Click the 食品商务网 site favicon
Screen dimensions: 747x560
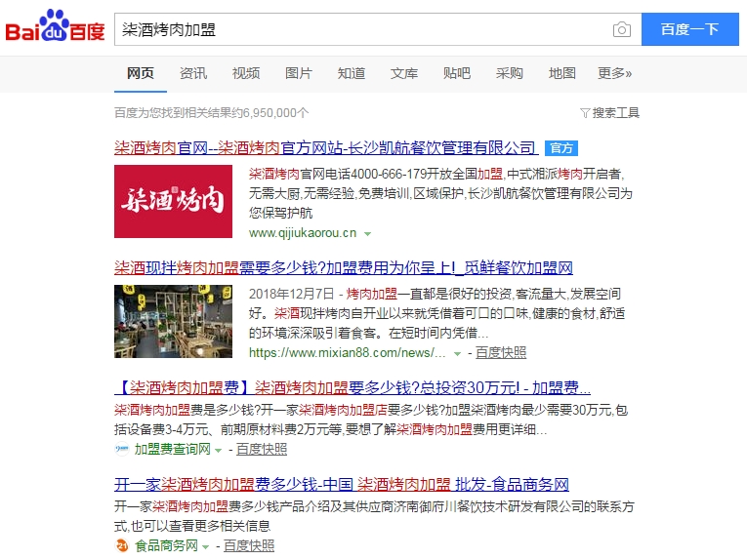coord(122,546)
